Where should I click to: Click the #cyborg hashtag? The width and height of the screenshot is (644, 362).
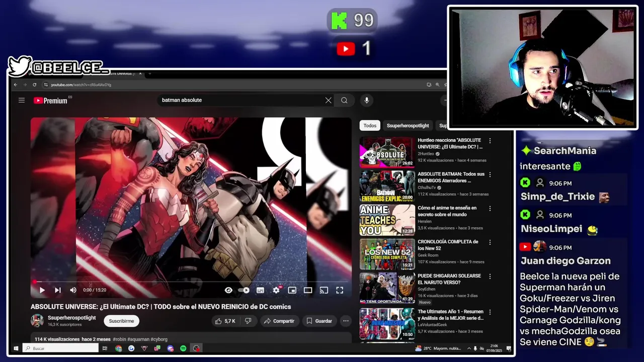[159, 339]
